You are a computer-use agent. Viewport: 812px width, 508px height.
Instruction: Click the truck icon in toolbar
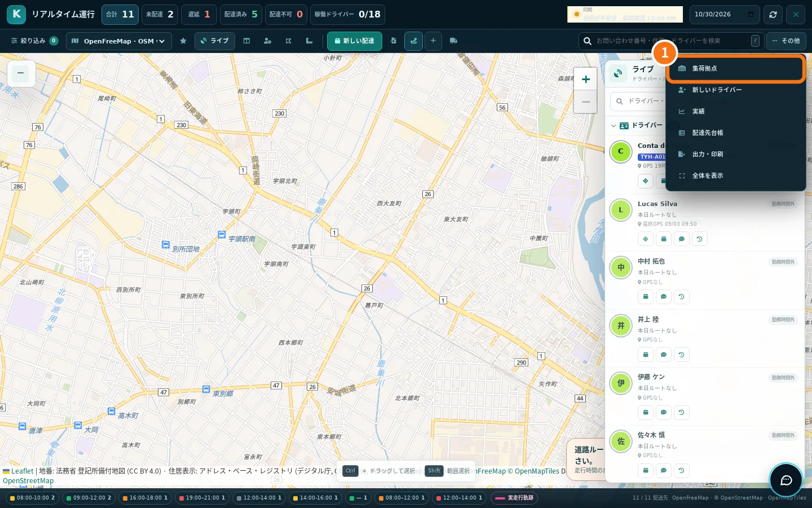click(x=453, y=41)
